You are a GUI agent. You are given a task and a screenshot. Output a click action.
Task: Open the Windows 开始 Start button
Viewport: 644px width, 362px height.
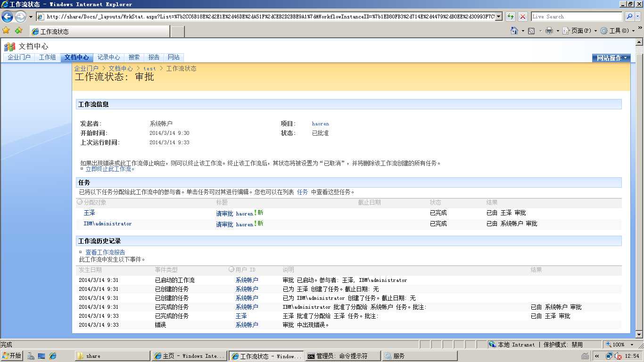point(12,356)
